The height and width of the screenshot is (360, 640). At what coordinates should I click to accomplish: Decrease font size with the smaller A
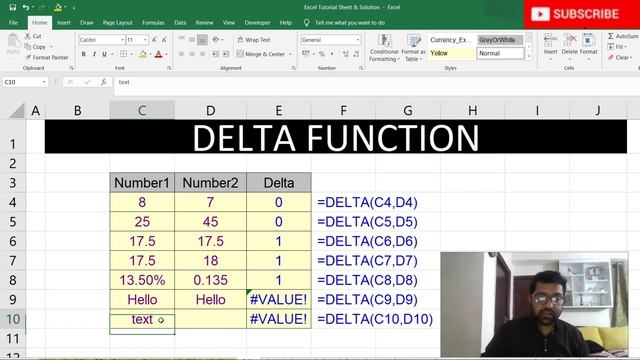(164, 40)
